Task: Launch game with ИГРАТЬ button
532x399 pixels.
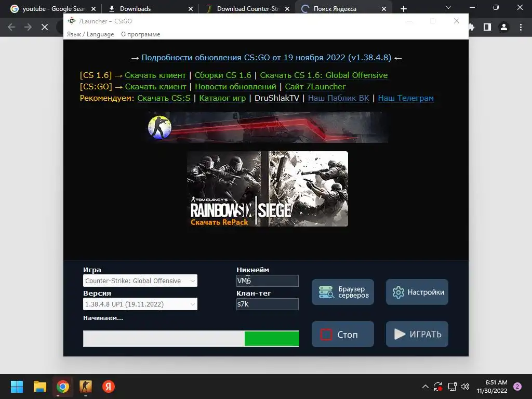Action: pyautogui.click(x=417, y=334)
